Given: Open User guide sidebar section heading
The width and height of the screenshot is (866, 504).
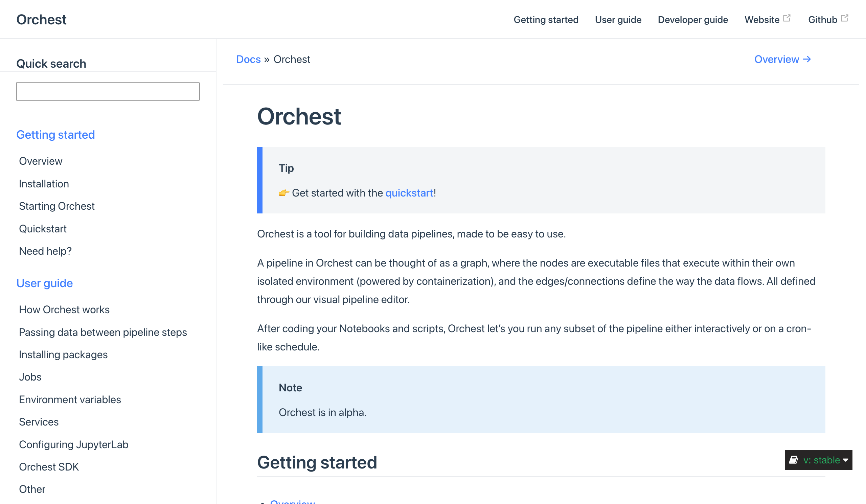Looking at the screenshot, I should click(45, 283).
